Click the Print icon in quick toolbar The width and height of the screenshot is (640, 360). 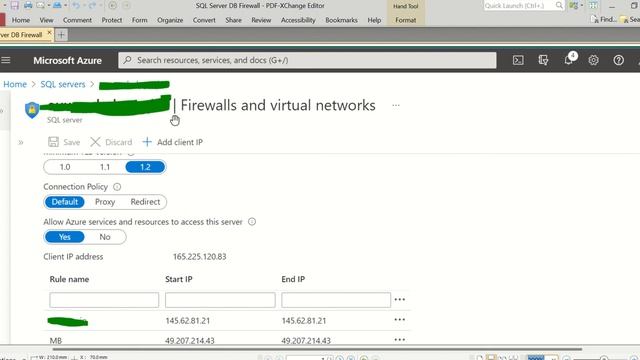pos(28,5)
